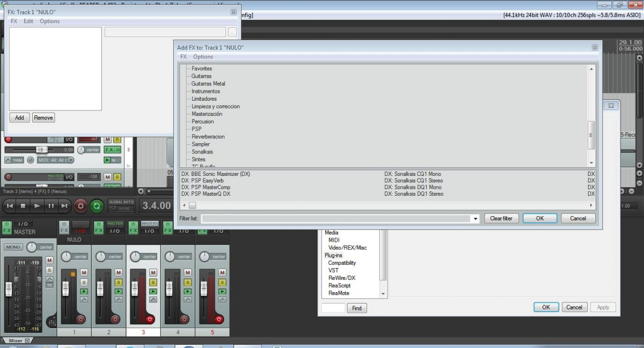Viewport: 644px width, 348px height.
Task: Click the master volume fader handle
Action: click(x=9, y=289)
